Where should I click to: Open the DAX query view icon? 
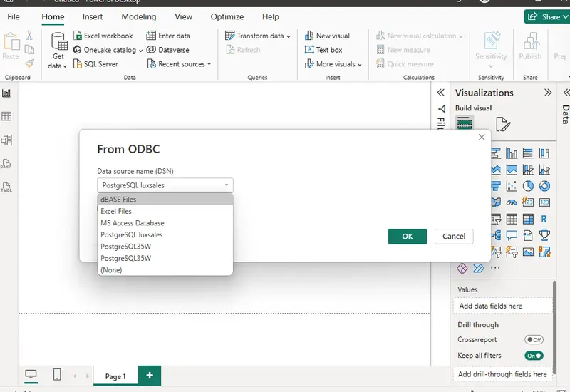coord(6,164)
